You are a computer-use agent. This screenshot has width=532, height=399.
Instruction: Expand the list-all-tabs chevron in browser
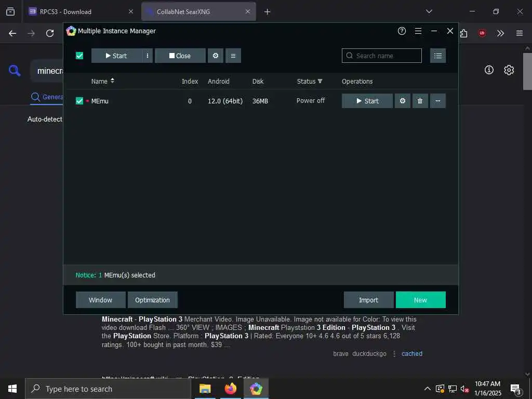pyautogui.click(x=429, y=11)
